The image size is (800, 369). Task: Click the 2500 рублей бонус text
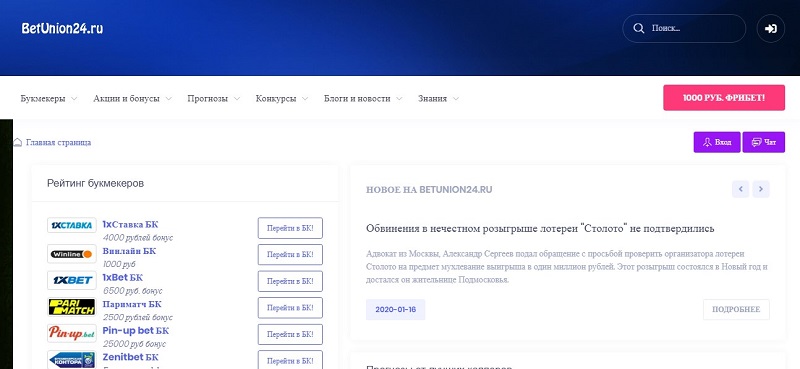138,317
